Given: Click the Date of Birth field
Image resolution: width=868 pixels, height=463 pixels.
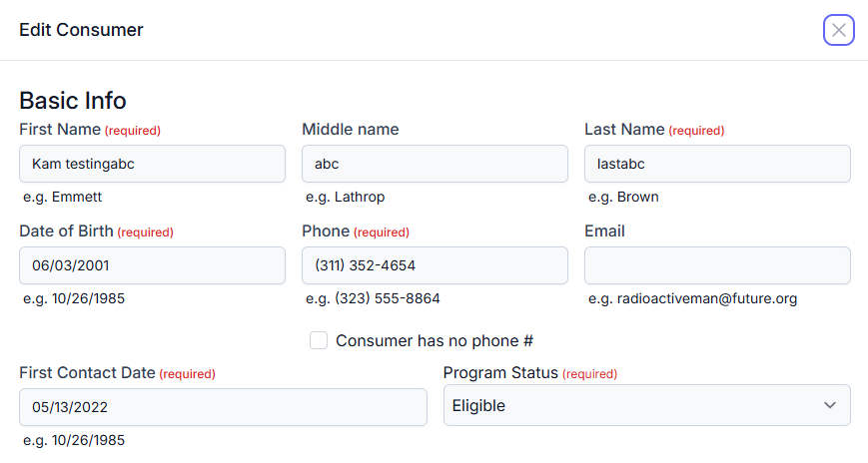Looking at the screenshot, I should (152, 265).
